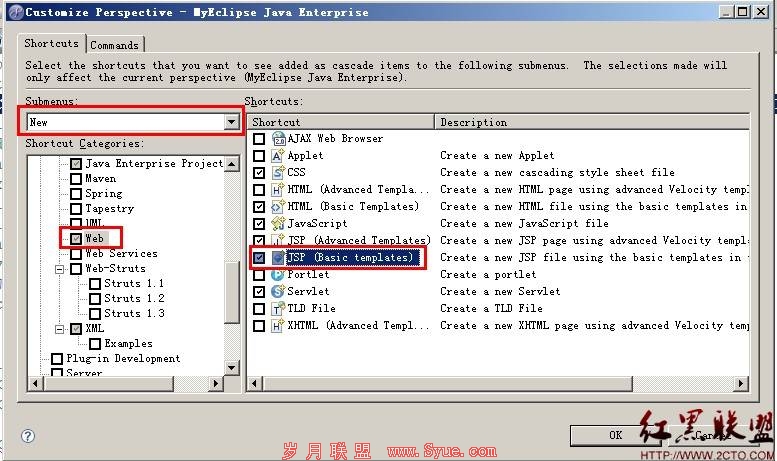Select the Shortcuts tab

click(x=52, y=44)
